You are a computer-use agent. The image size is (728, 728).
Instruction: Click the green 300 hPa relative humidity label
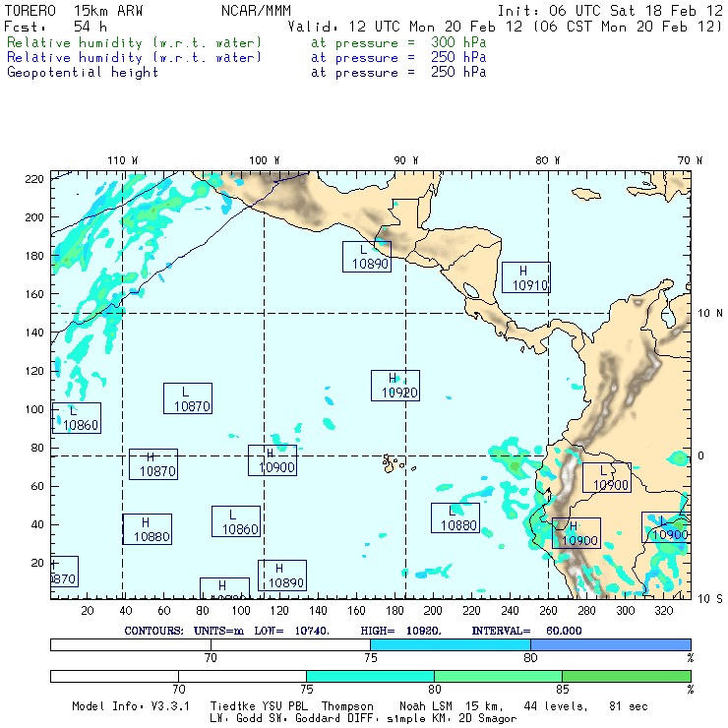tap(135, 43)
